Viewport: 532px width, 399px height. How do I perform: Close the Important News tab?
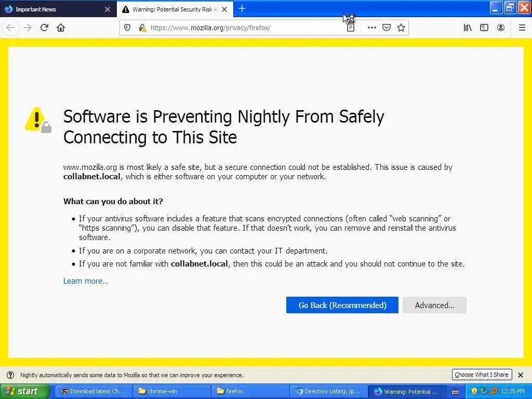(x=108, y=9)
